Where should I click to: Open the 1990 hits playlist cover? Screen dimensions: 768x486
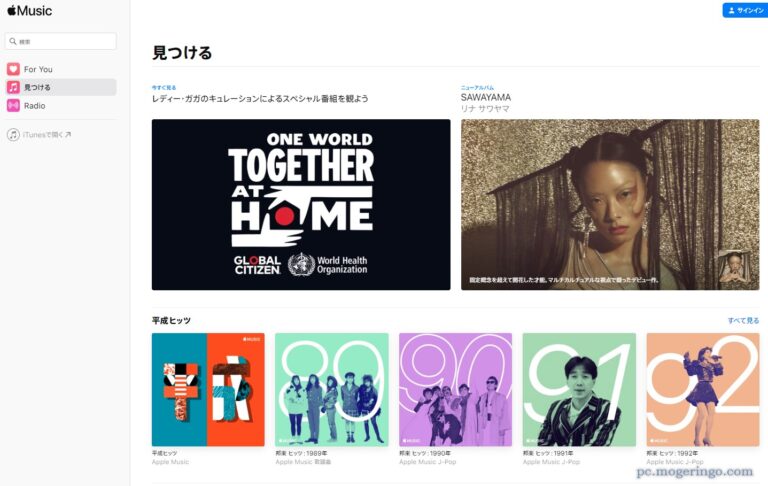coord(456,389)
